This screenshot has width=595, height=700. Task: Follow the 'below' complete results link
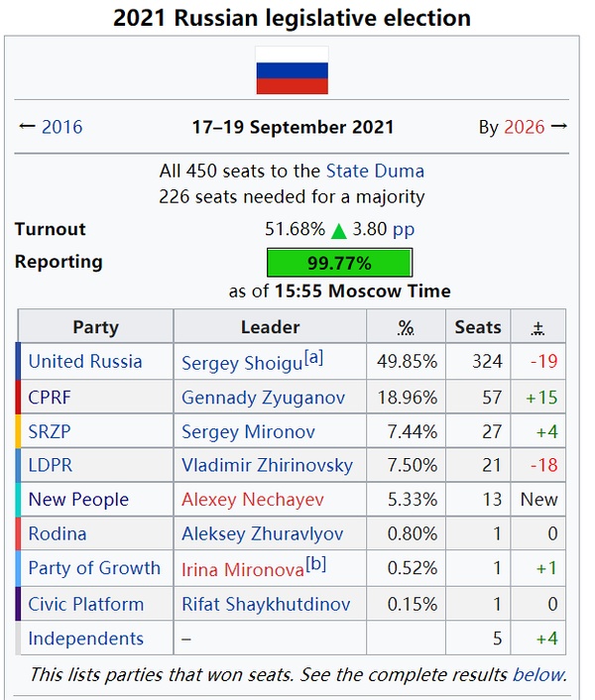(x=537, y=675)
